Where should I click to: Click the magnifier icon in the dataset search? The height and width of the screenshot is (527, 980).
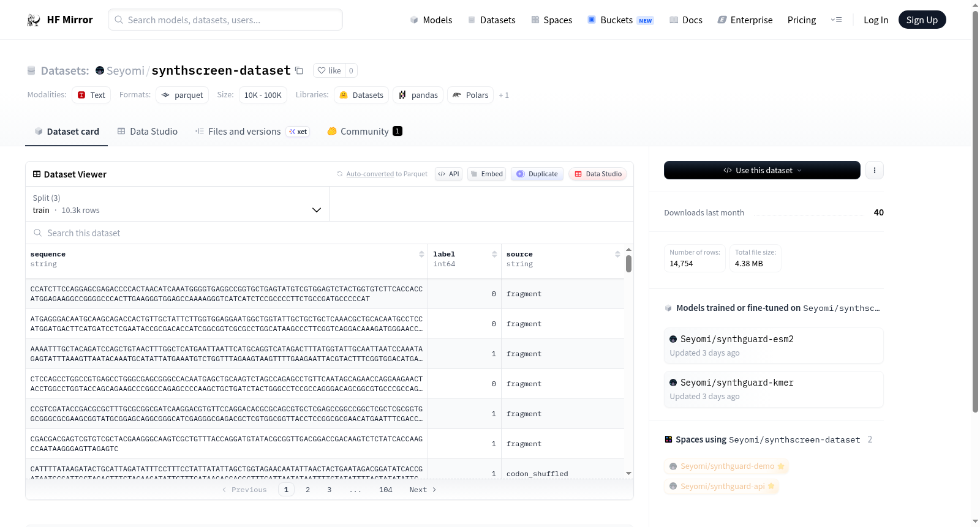38,233
